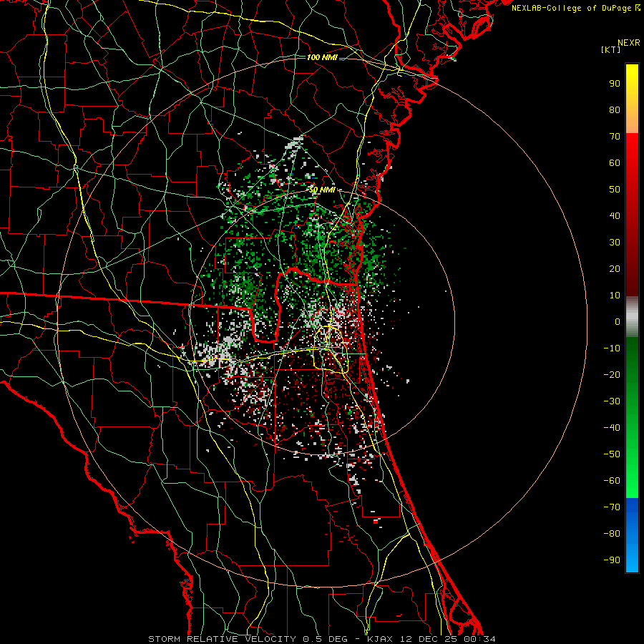Click the KJAX station identifier in the caption
This screenshot has width=644, height=644.
tap(380, 639)
